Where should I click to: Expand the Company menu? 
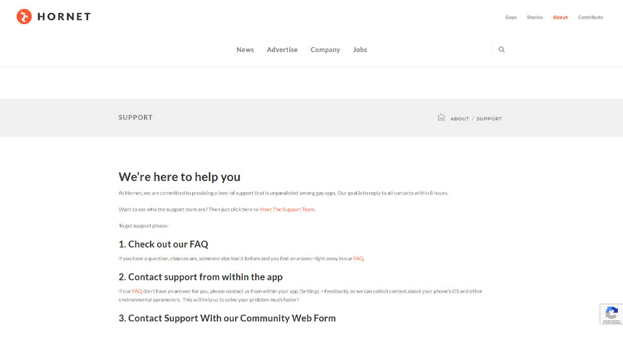(325, 50)
